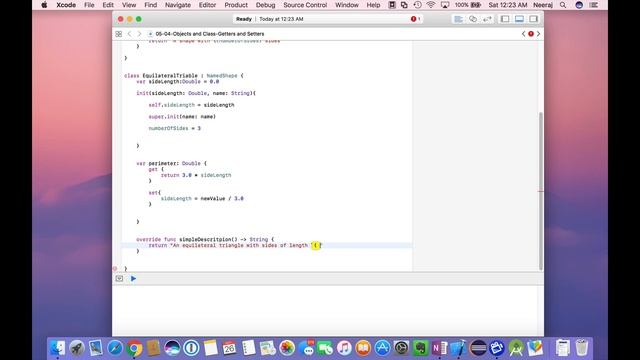640x360 pixels.
Task: Open Siri from the Dock
Action: click(x=172, y=348)
